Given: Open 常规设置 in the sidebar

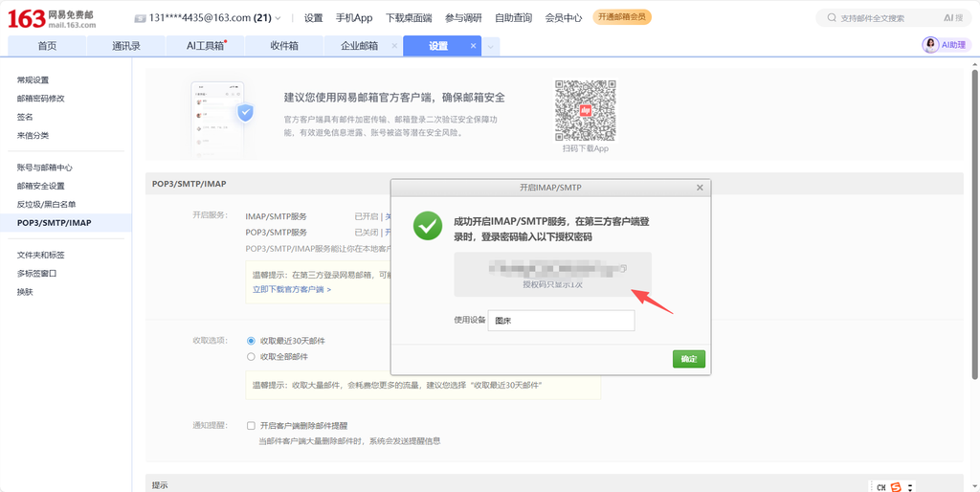Looking at the screenshot, I should point(33,80).
